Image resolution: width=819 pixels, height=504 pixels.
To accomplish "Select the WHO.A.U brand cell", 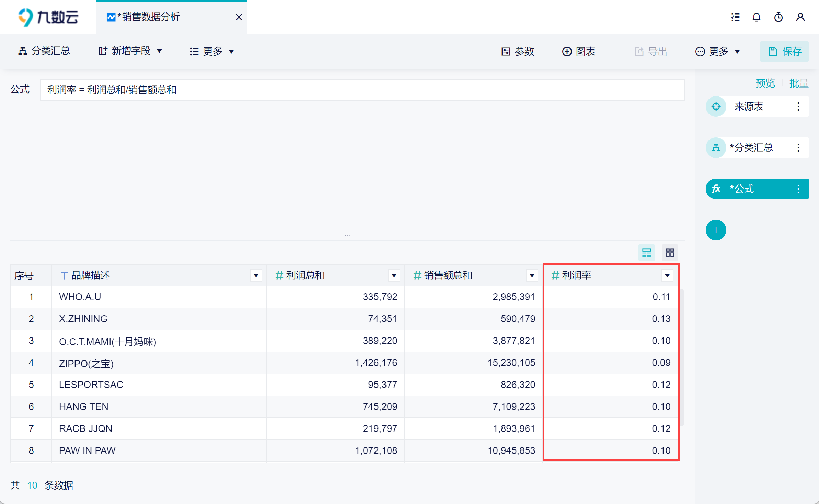I will tap(159, 297).
